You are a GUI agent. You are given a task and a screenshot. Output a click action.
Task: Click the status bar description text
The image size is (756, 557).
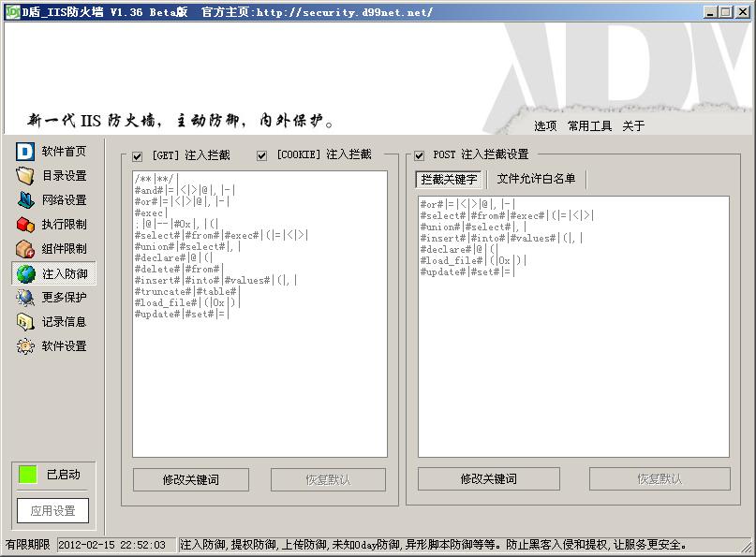(433, 545)
